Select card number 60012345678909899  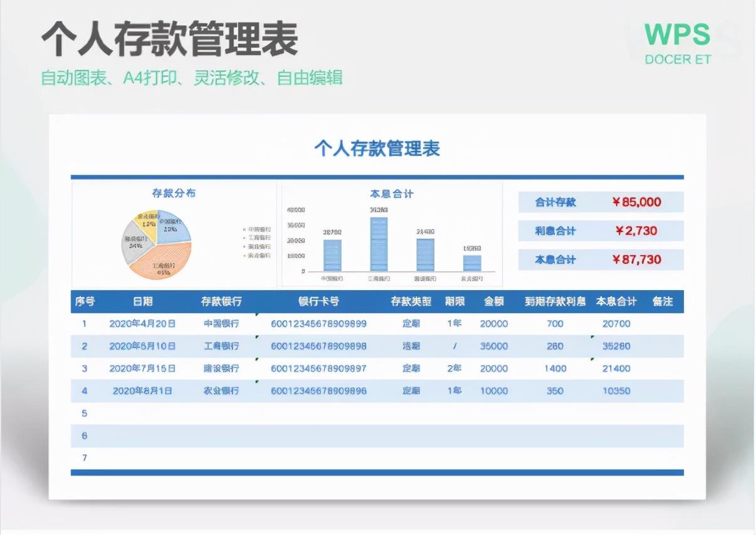[x=318, y=324]
